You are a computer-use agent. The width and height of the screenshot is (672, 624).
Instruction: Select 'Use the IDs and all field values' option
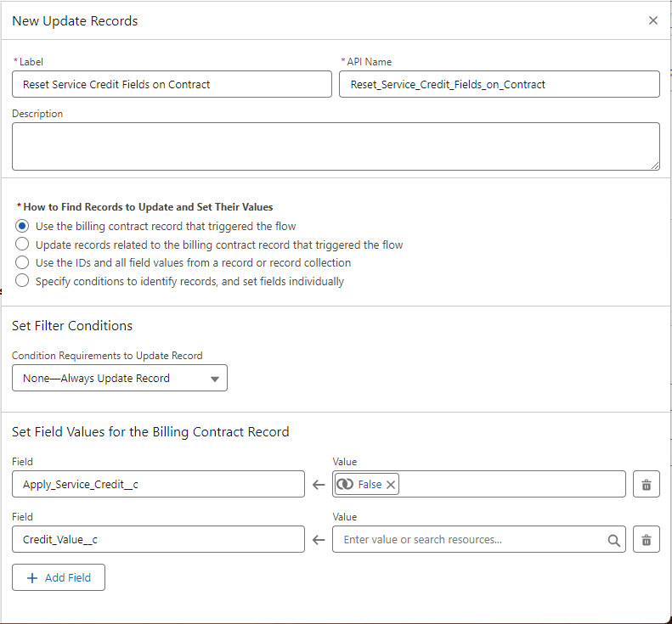click(x=22, y=262)
